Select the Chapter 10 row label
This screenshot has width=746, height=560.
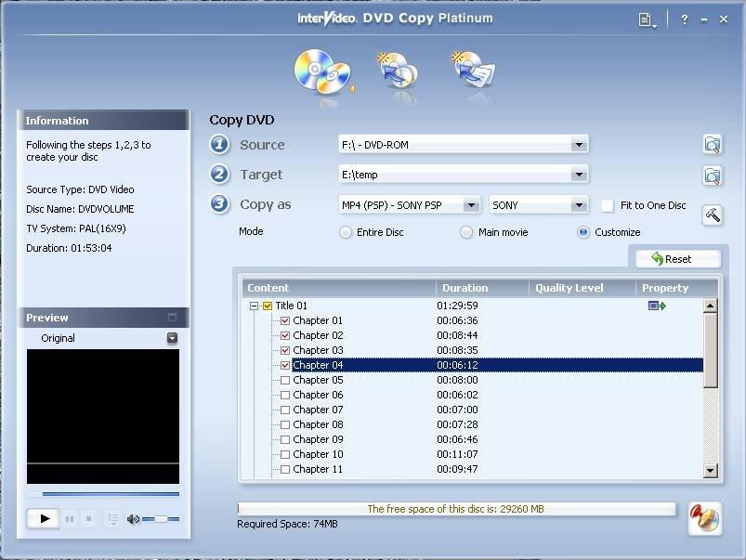pos(318,454)
